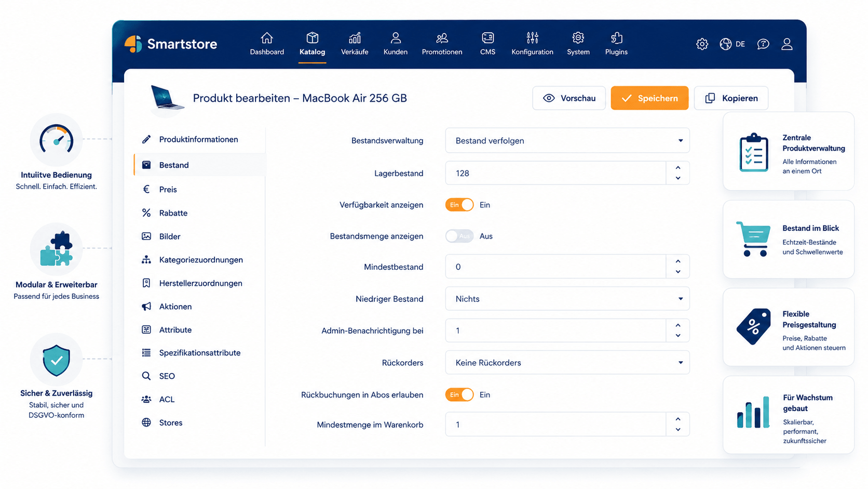Decrease Mindestmenge im Warenkorb value
868x489 pixels.
[678, 430]
